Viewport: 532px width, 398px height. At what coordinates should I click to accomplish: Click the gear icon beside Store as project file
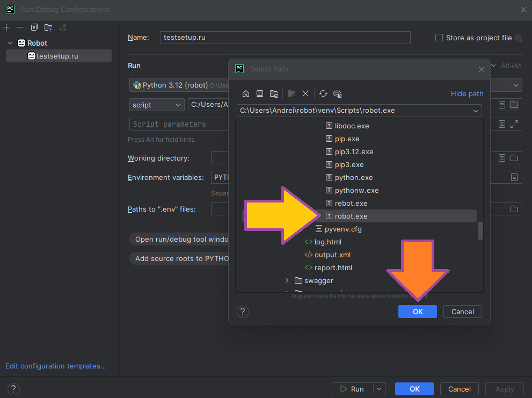(x=518, y=38)
